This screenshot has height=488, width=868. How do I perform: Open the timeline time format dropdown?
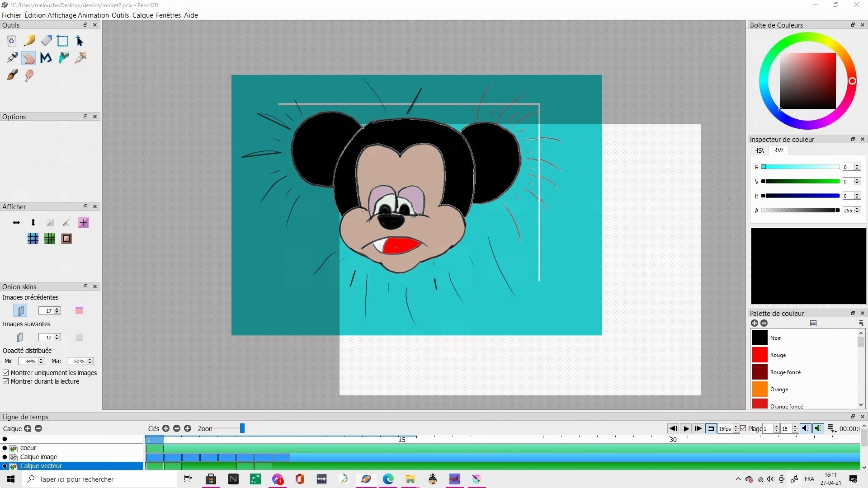click(831, 429)
